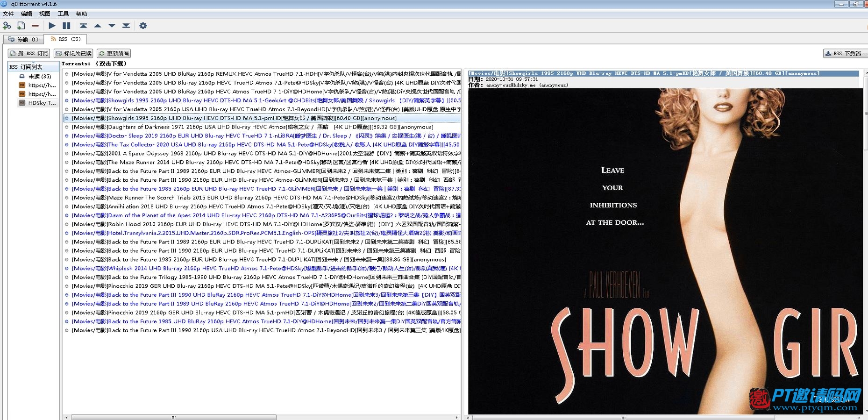Select Showgirls 1995 GeekArt @CHDBits row
This screenshot has width=868, height=420.
coord(262,100)
